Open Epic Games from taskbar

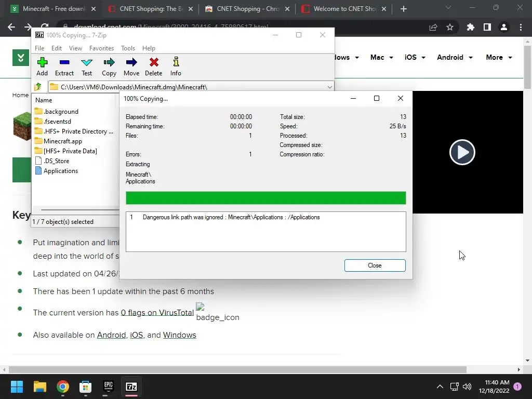108,387
